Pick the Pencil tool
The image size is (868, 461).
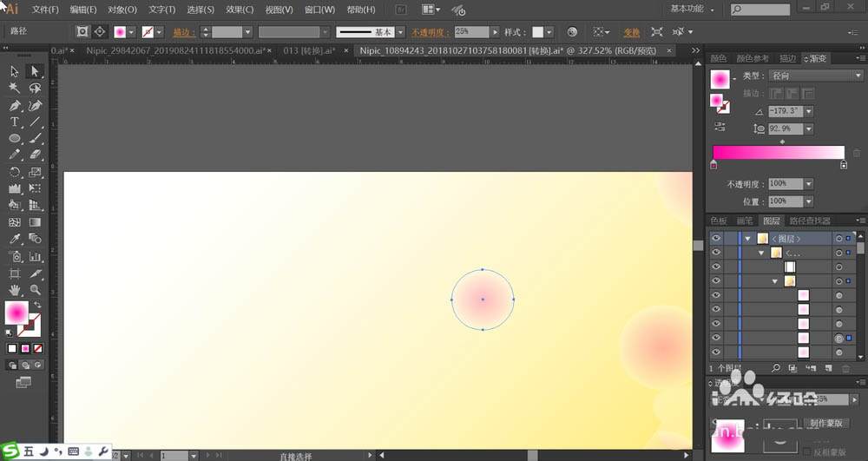tap(15, 155)
